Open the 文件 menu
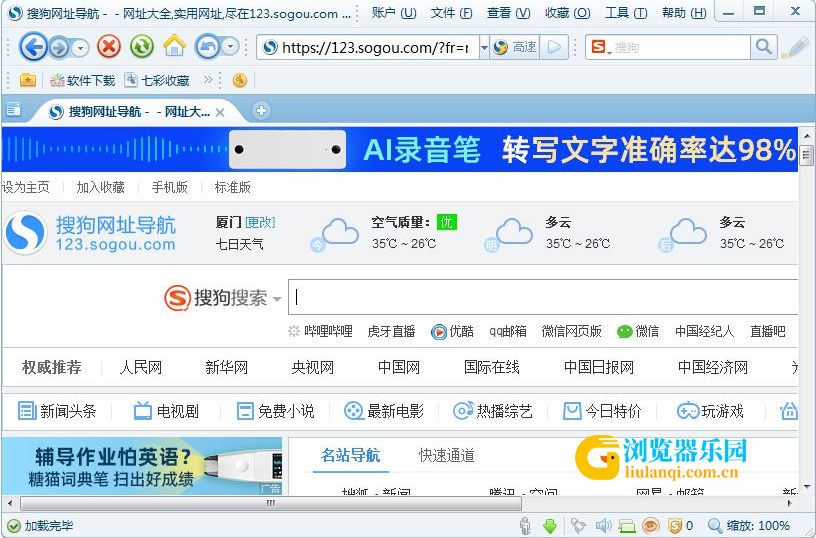The width and height of the screenshot is (816, 538). click(x=451, y=12)
